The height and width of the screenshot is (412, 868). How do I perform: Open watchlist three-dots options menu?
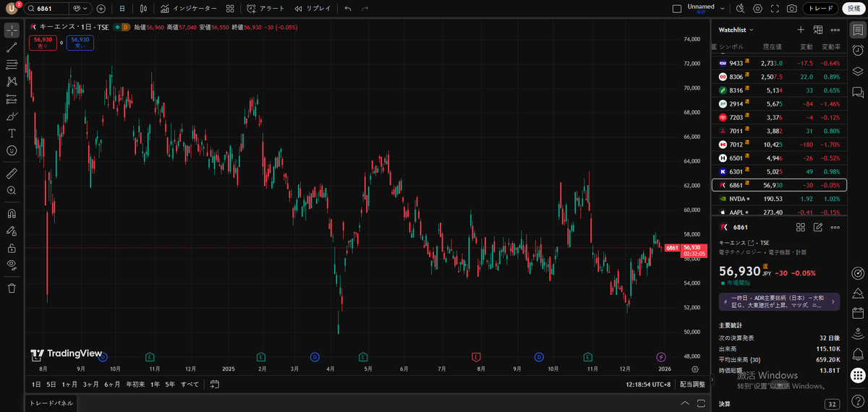pos(835,30)
